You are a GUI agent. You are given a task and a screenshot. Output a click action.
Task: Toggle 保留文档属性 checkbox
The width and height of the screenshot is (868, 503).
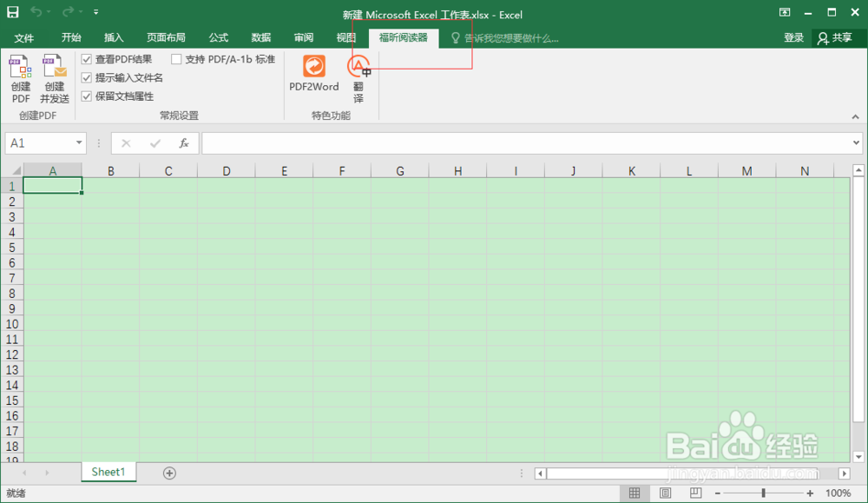coord(86,96)
